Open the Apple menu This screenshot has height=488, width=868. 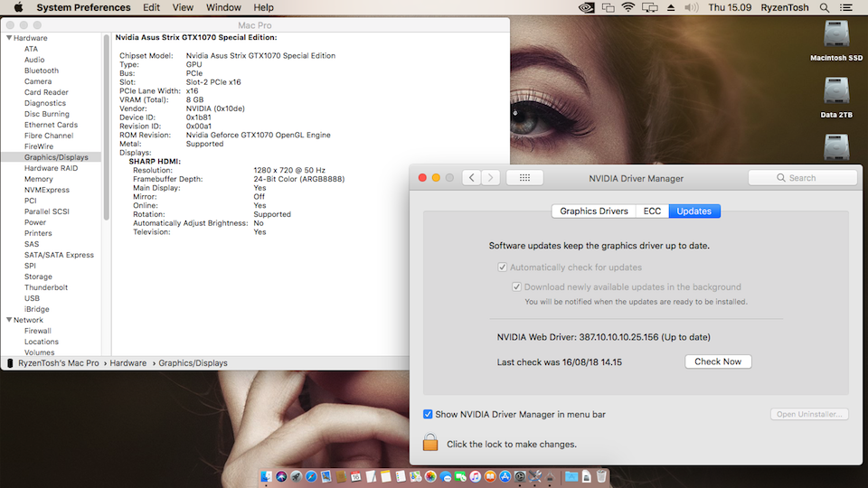click(18, 7)
